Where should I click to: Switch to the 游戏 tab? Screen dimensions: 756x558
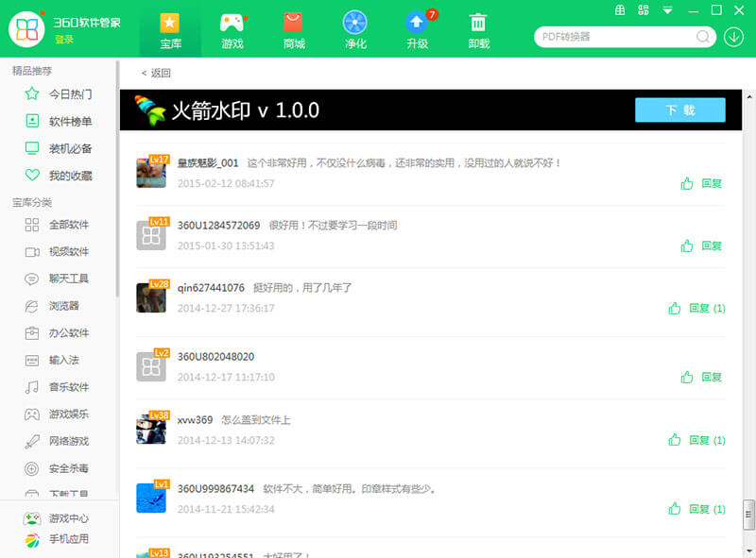pos(232,31)
